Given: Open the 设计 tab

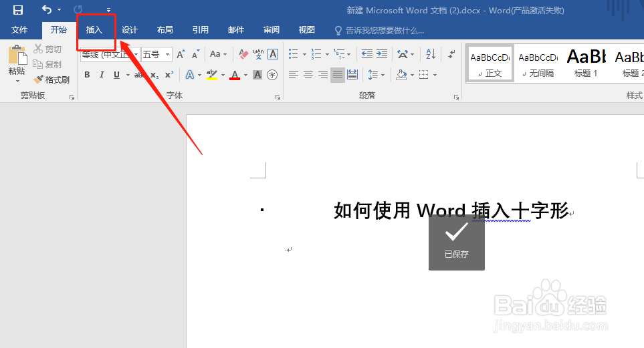Looking at the screenshot, I should 129,30.
